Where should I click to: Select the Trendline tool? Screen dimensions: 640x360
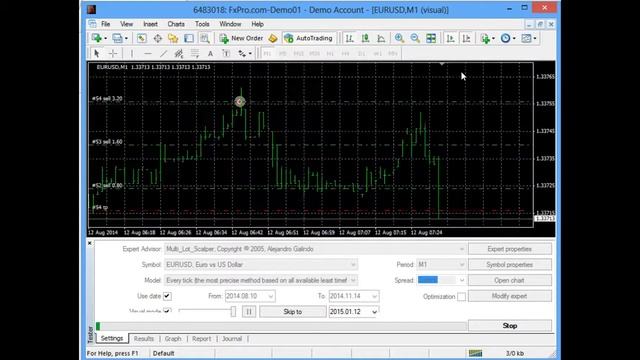163,53
